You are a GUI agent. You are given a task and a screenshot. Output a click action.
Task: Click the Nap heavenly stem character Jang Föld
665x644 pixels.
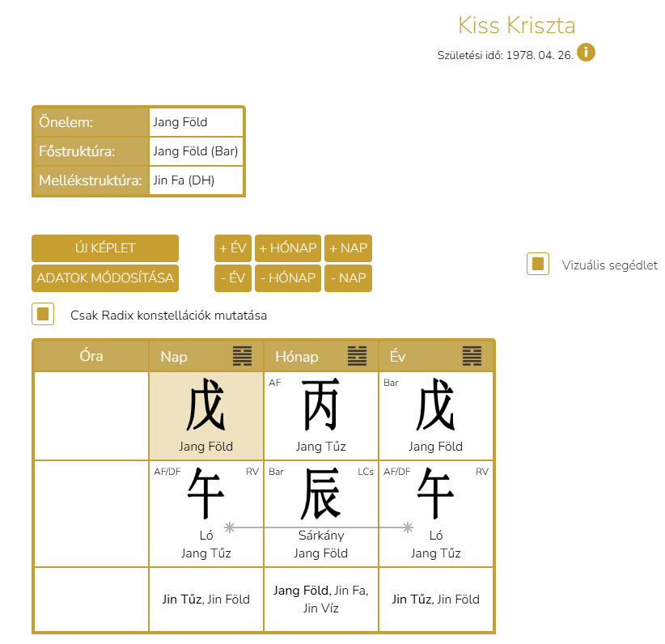pyautogui.click(x=206, y=409)
